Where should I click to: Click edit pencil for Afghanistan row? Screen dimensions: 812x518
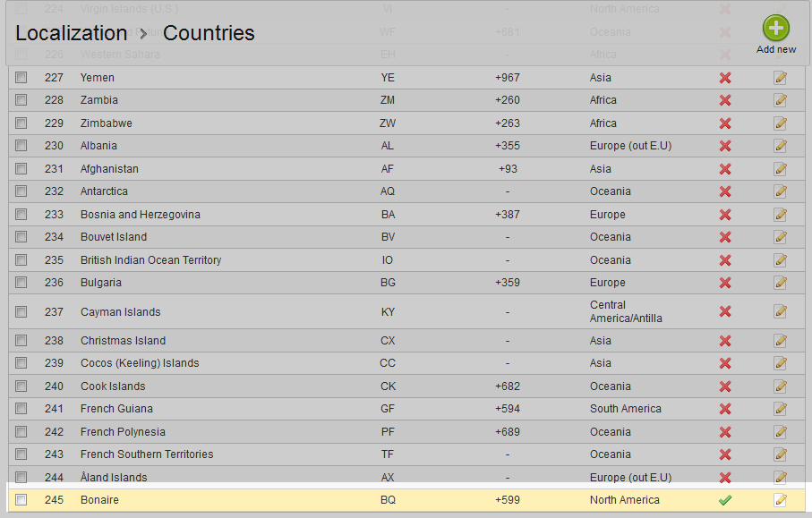781,169
